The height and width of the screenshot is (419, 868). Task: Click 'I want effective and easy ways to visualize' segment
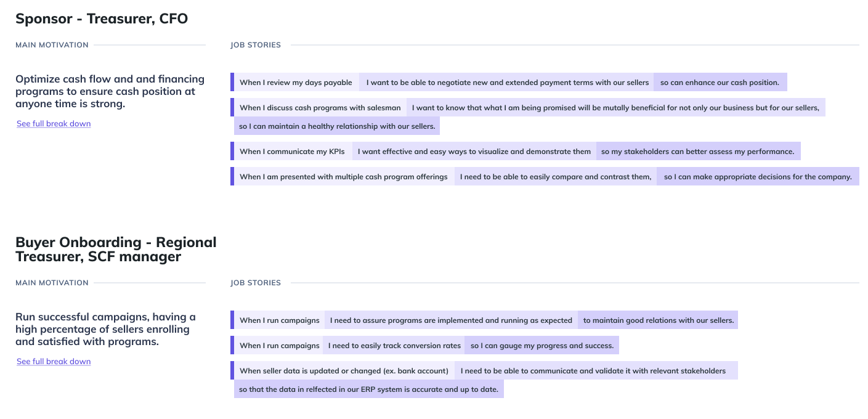(474, 152)
